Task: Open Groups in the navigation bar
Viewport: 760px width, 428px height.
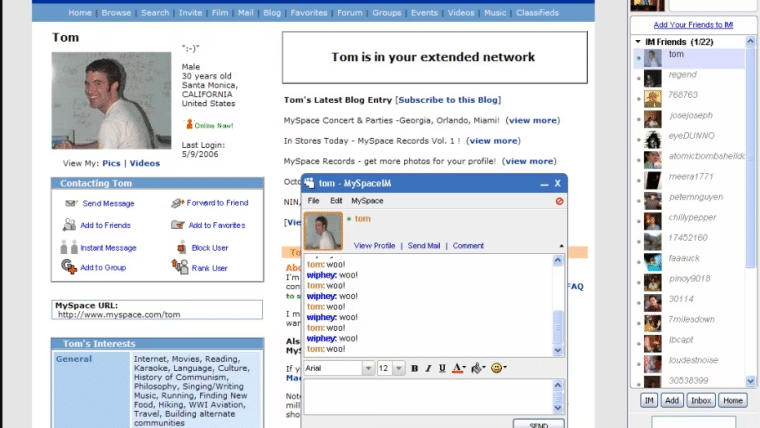Action: pos(387,13)
